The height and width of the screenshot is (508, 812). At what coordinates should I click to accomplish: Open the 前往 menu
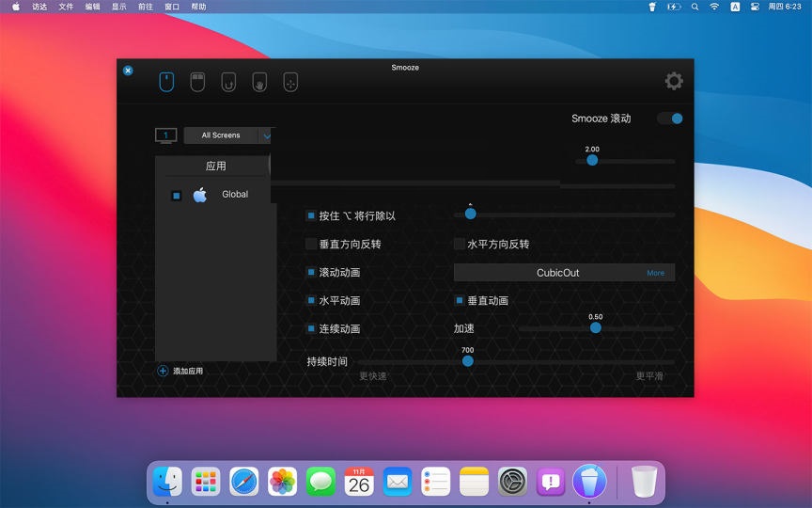coord(146,7)
